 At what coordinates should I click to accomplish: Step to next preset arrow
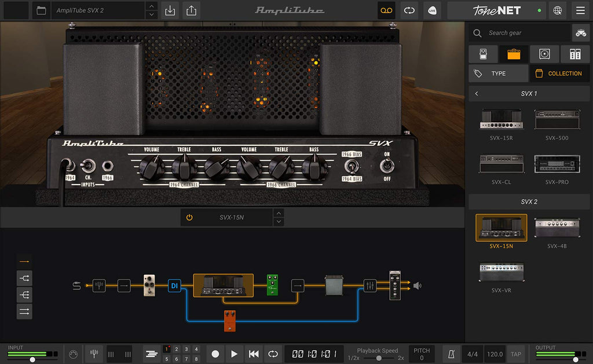click(151, 14)
